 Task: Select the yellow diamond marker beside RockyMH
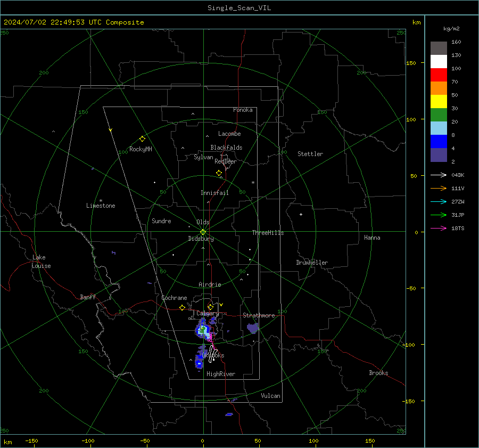pos(142,139)
